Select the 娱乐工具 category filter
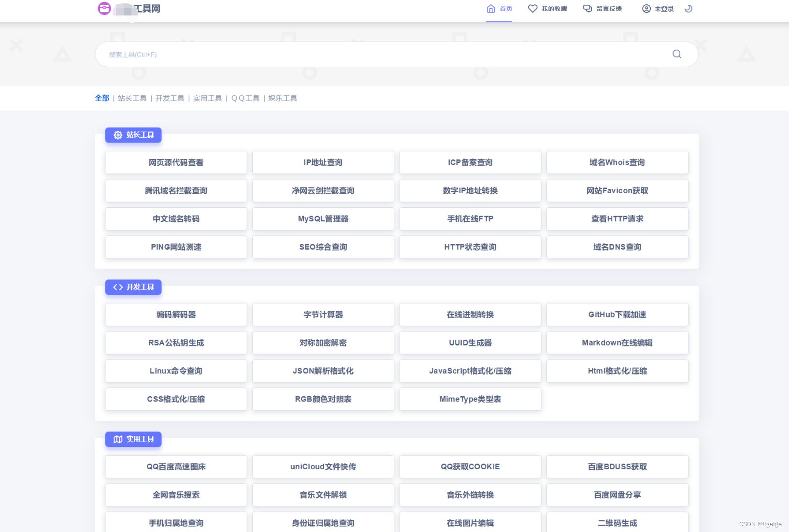The image size is (789, 532). [282, 98]
